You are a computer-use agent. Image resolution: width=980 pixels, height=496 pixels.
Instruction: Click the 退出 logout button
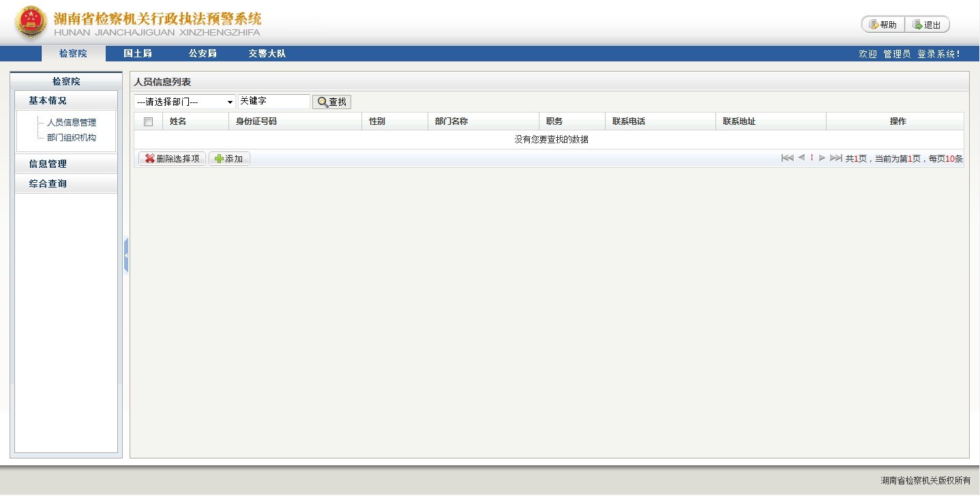tap(927, 25)
